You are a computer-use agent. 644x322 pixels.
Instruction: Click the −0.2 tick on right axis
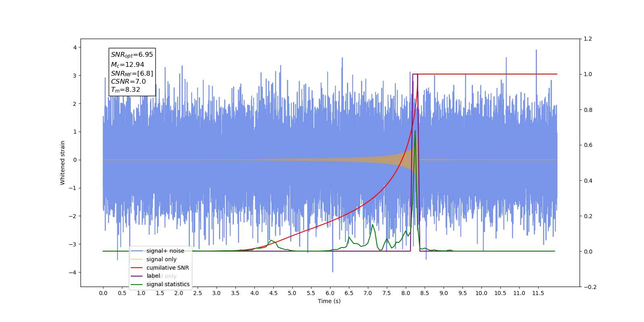coord(590,287)
